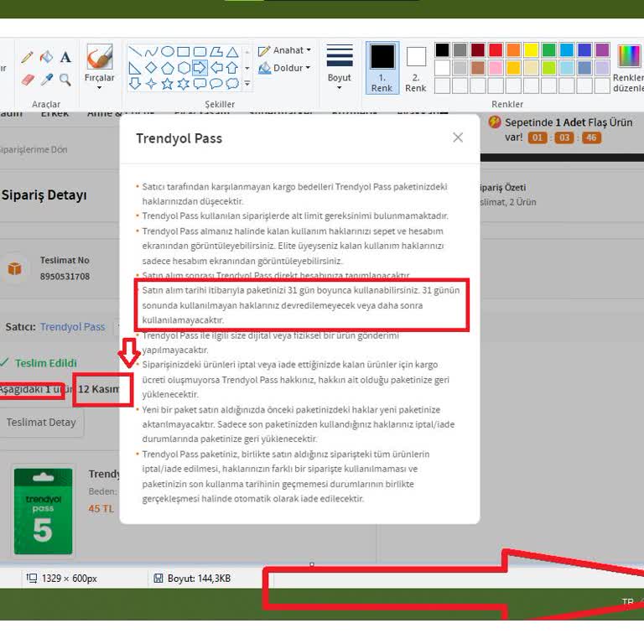The image size is (644, 644).
Task: Choose the Pentagon shape
Action: (x=167, y=68)
